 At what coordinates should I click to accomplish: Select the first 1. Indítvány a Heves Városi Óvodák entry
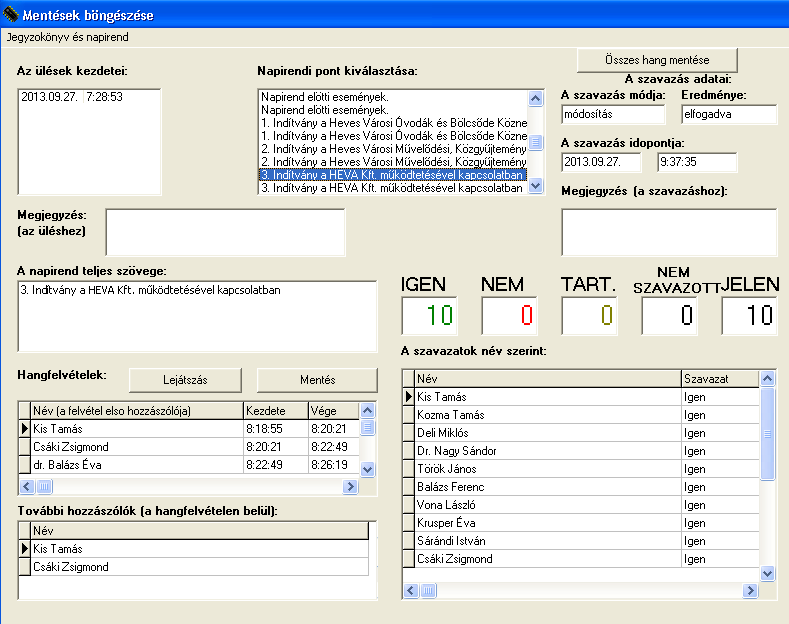pos(393,123)
